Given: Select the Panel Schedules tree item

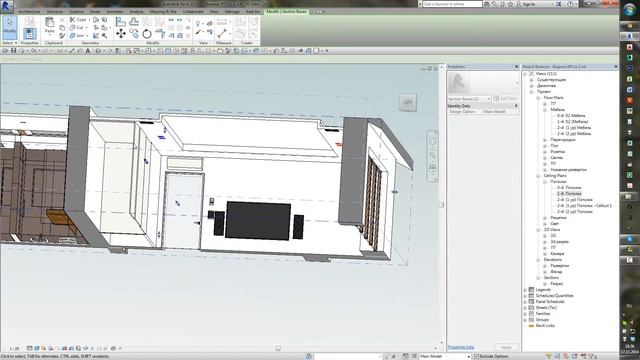Looking at the screenshot, I should 550,302.
